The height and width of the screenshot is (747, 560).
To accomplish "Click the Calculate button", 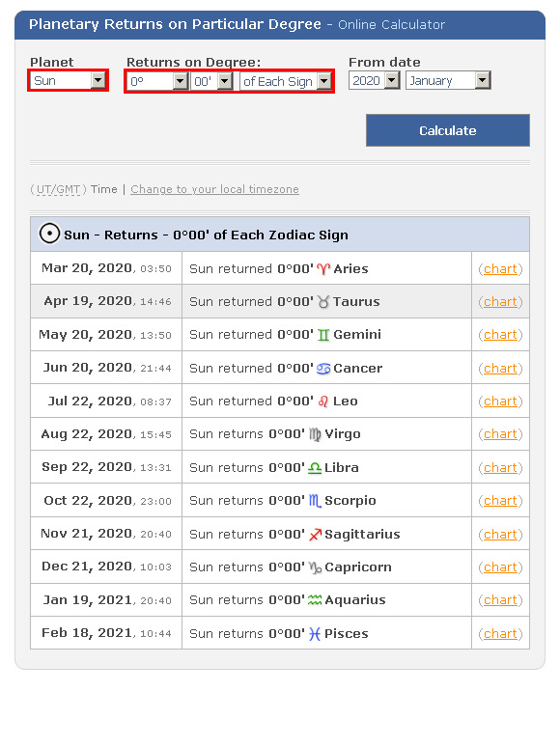I will (x=448, y=130).
